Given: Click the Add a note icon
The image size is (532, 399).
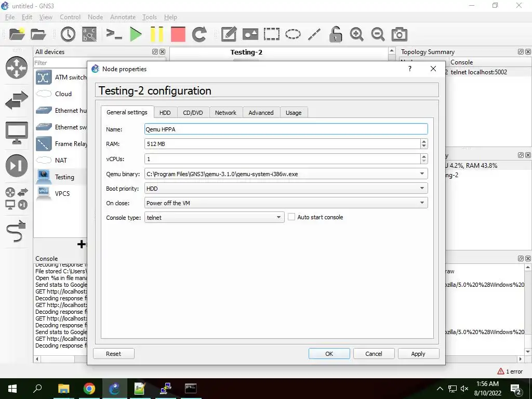Looking at the screenshot, I should (229, 34).
